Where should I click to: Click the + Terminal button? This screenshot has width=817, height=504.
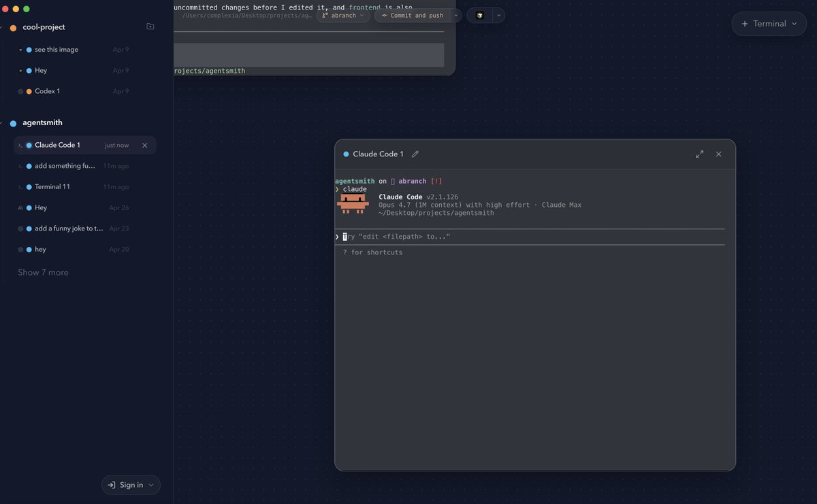click(x=769, y=24)
